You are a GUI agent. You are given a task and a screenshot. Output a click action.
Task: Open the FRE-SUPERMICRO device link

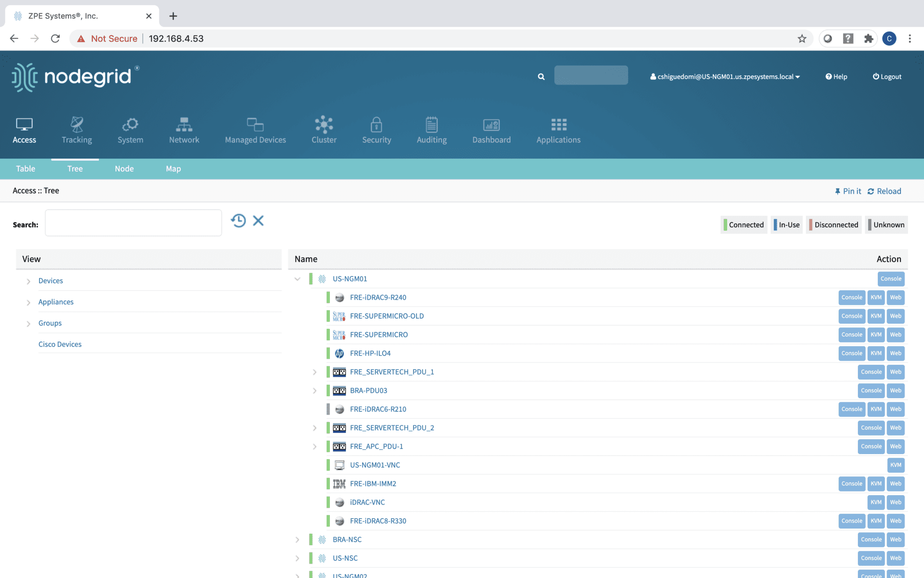click(379, 335)
